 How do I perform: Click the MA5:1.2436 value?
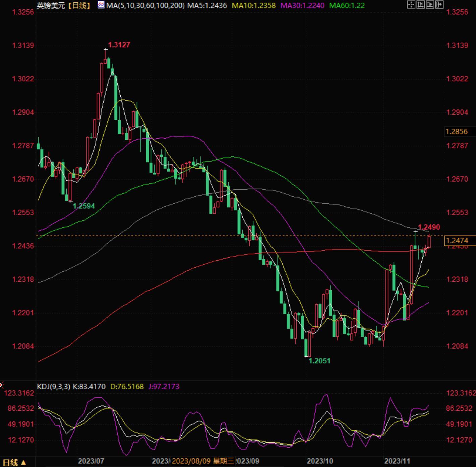(x=207, y=5)
